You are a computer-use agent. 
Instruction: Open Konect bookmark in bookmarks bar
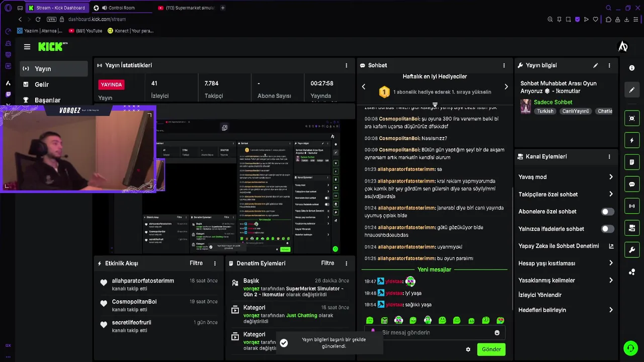(131, 31)
